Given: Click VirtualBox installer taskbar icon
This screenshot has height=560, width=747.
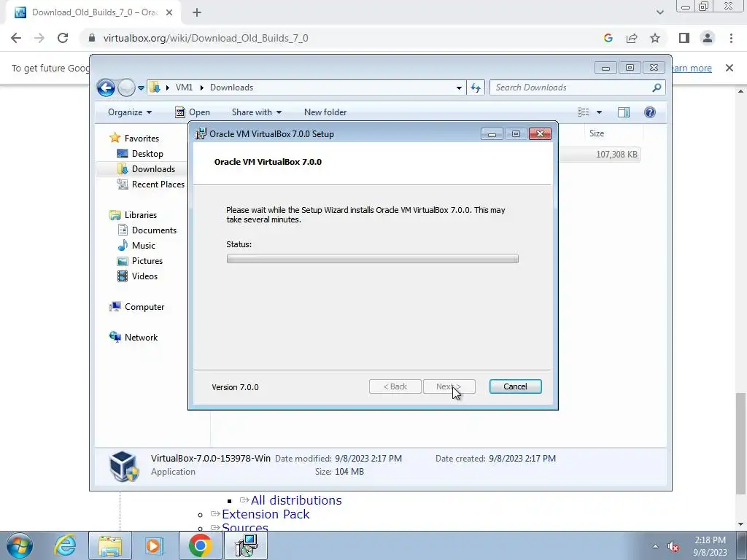Looking at the screenshot, I should tap(247, 545).
